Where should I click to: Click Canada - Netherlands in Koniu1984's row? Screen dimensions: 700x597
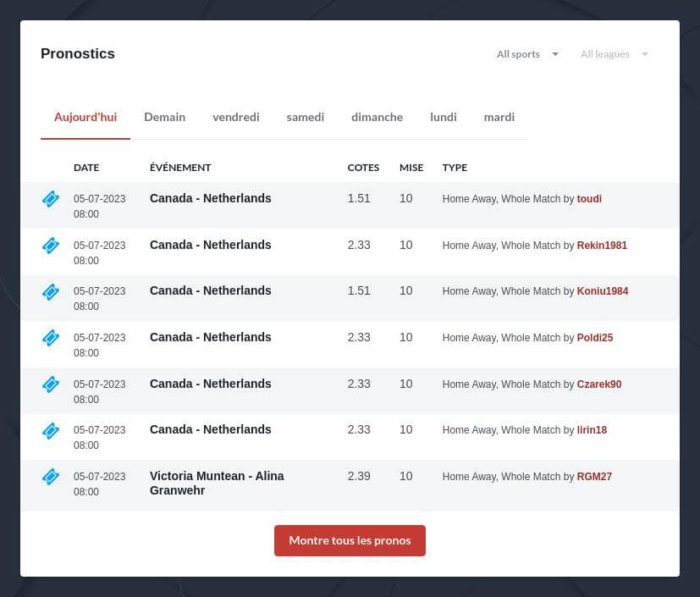tap(210, 290)
